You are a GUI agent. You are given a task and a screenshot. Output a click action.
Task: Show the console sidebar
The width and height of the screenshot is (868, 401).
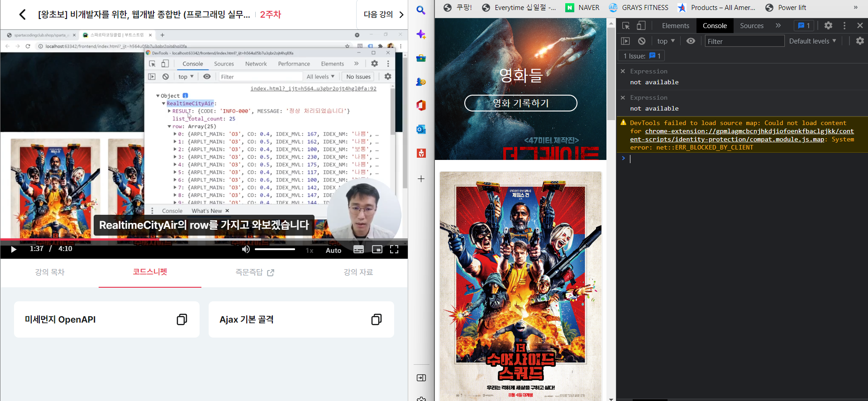pyautogui.click(x=625, y=41)
